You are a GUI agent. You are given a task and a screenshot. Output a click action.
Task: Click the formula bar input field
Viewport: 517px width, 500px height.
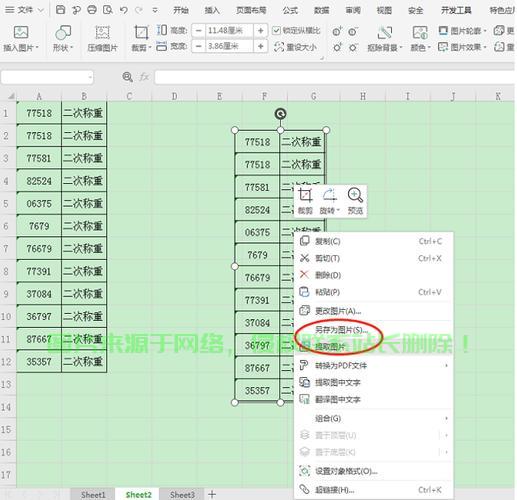click(x=334, y=77)
